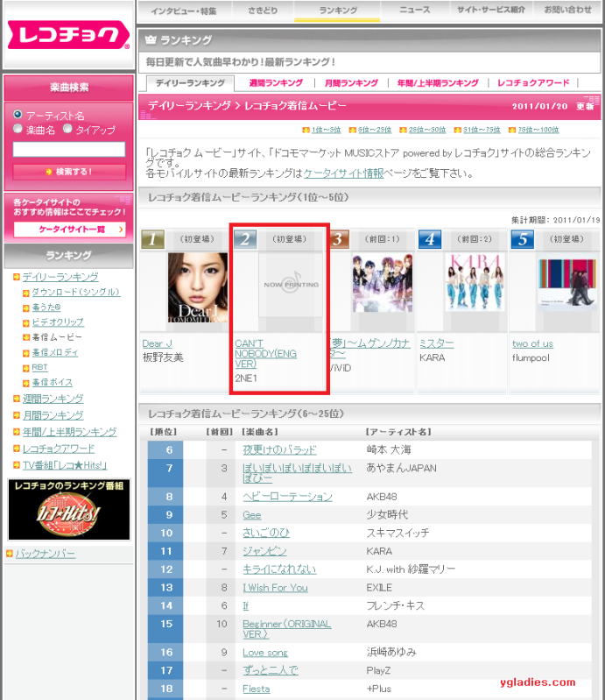
Task: Open サイト・サービス紹介 in top navigation
Action: [491, 10]
